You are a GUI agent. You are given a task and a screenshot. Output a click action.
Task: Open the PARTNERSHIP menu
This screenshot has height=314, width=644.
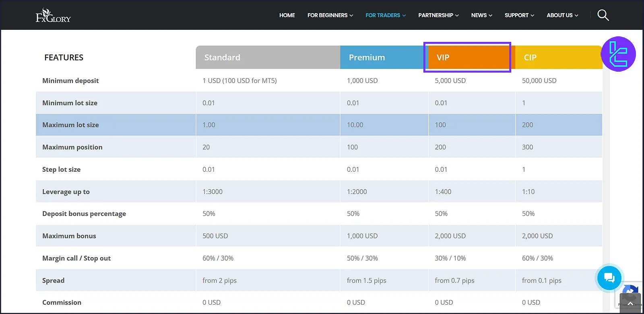(x=438, y=15)
